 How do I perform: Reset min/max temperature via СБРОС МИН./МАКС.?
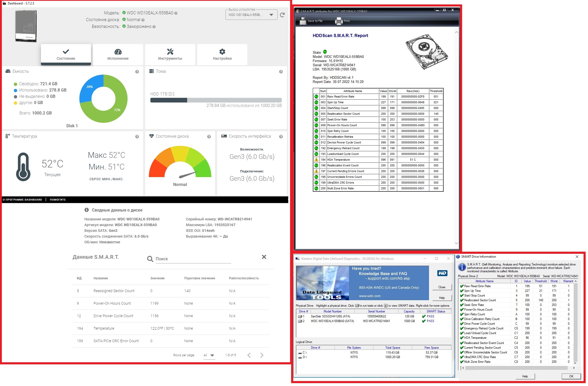(x=106, y=179)
